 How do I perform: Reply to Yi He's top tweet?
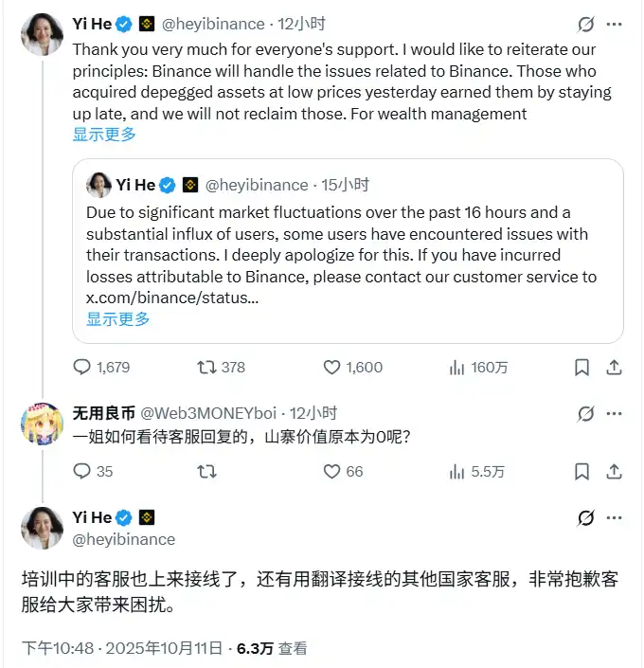pyautogui.click(x=82, y=367)
